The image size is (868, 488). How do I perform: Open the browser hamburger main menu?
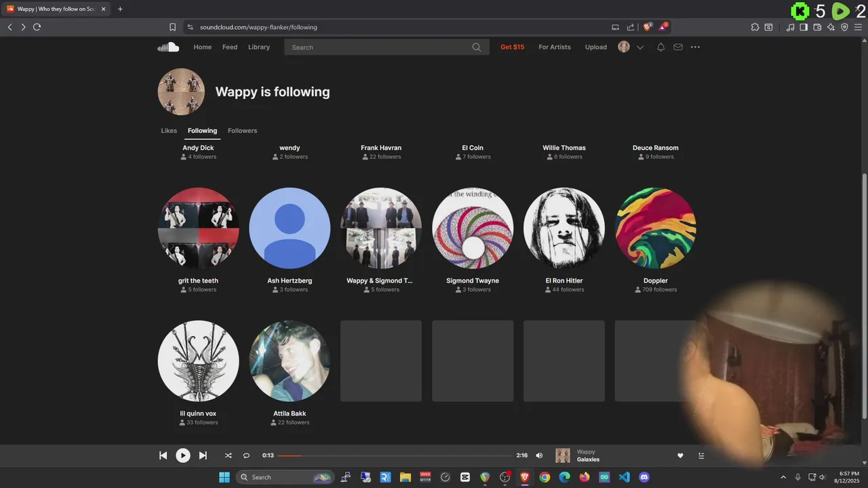pos(858,27)
